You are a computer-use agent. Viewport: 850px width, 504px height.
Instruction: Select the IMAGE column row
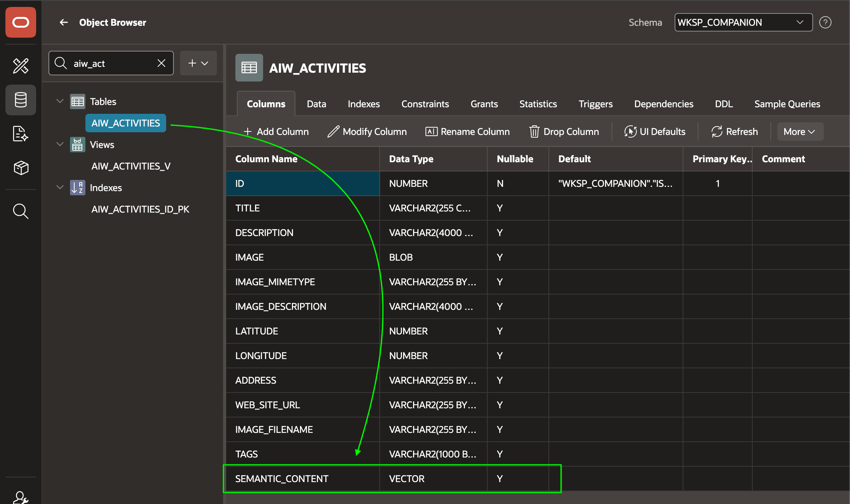538,257
